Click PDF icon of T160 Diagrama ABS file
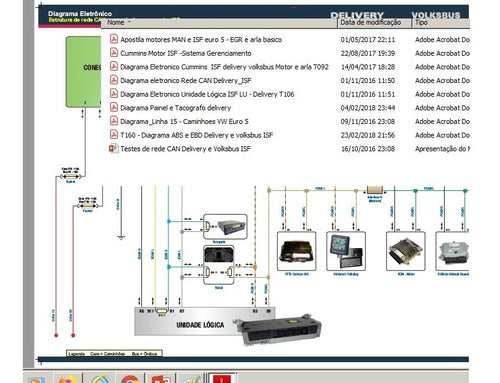This screenshot has height=383, width=500. click(114, 135)
